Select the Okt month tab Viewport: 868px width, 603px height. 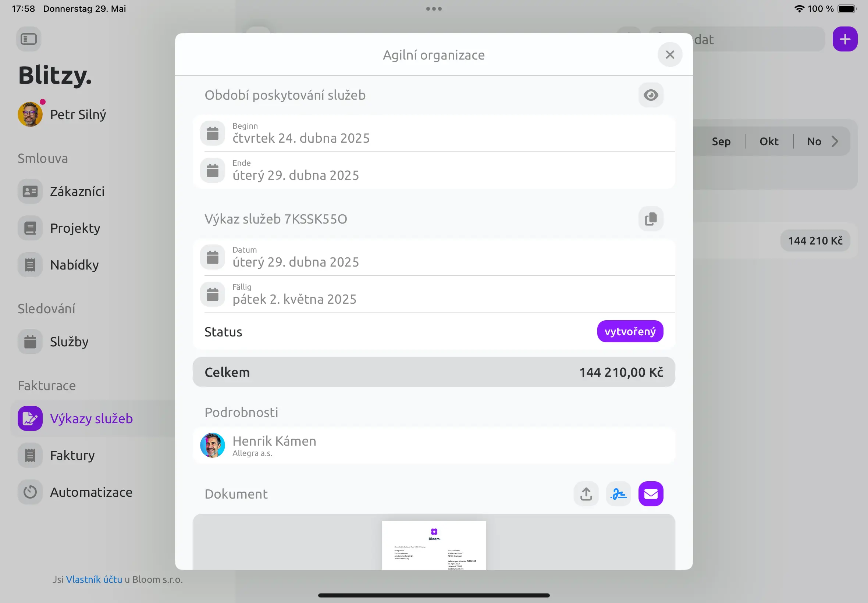pyautogui.click(x=769, y=141)
